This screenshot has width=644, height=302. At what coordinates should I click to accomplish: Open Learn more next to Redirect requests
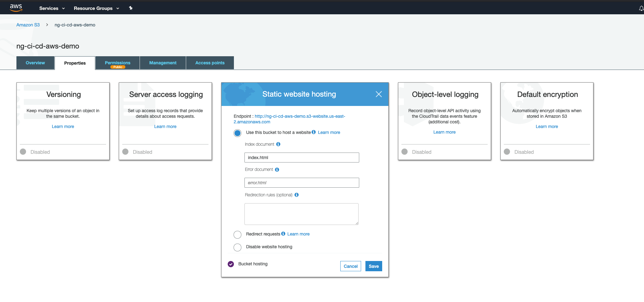pos(298,234)
